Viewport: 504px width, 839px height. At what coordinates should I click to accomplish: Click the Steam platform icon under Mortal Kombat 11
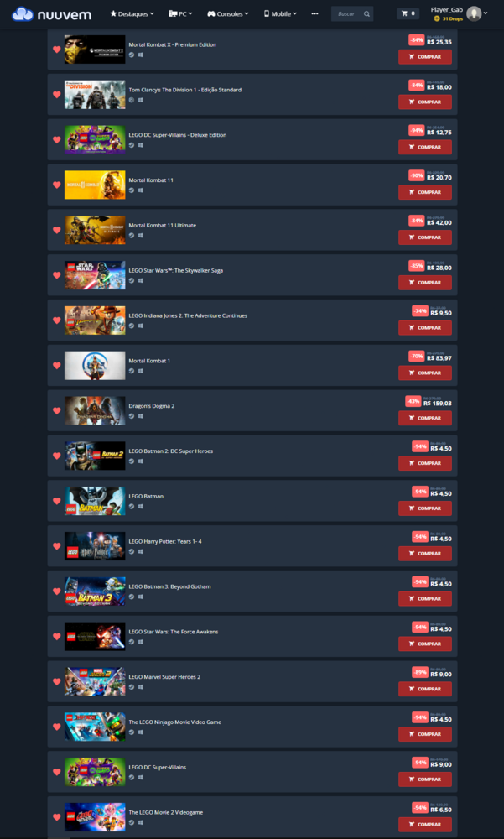point(132,190)
